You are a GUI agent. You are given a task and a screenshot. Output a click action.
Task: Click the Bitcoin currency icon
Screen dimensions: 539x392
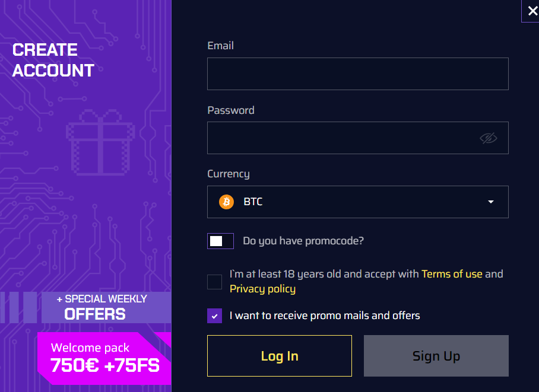226,202
